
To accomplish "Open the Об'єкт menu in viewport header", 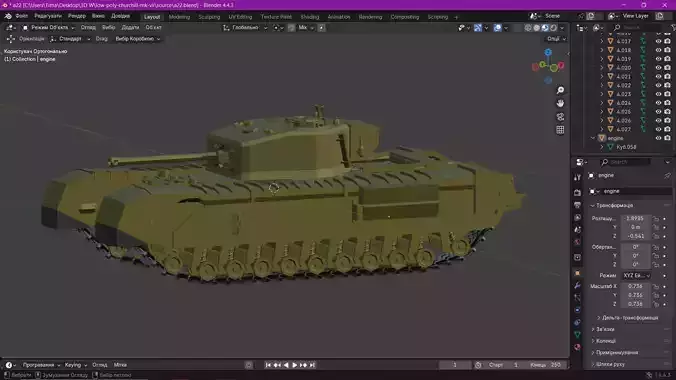I will click(153, 28).
